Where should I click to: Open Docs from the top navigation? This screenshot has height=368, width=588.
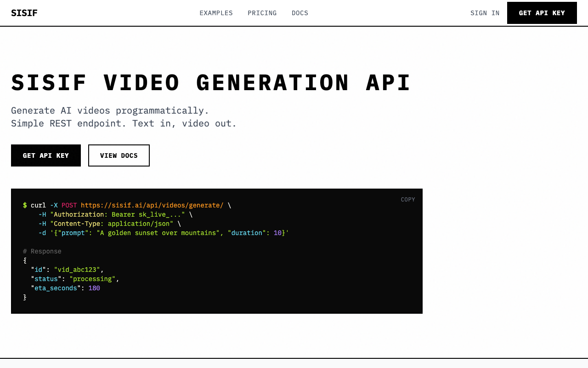(300, 13)
